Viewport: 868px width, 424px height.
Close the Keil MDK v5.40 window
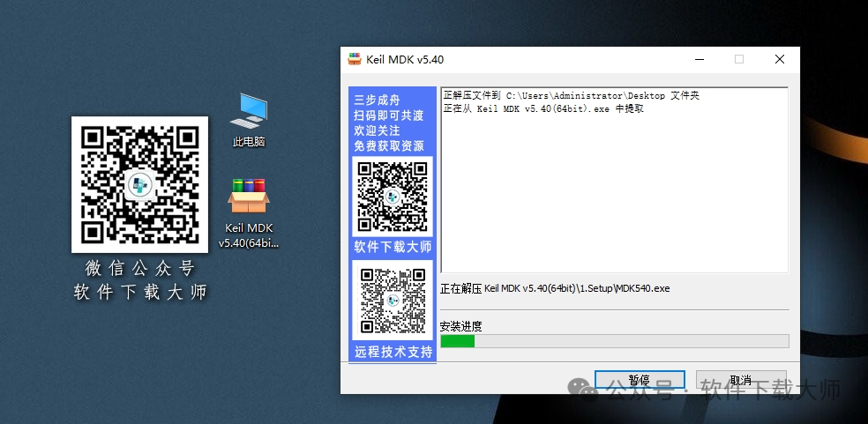click(x=780, y=59)
